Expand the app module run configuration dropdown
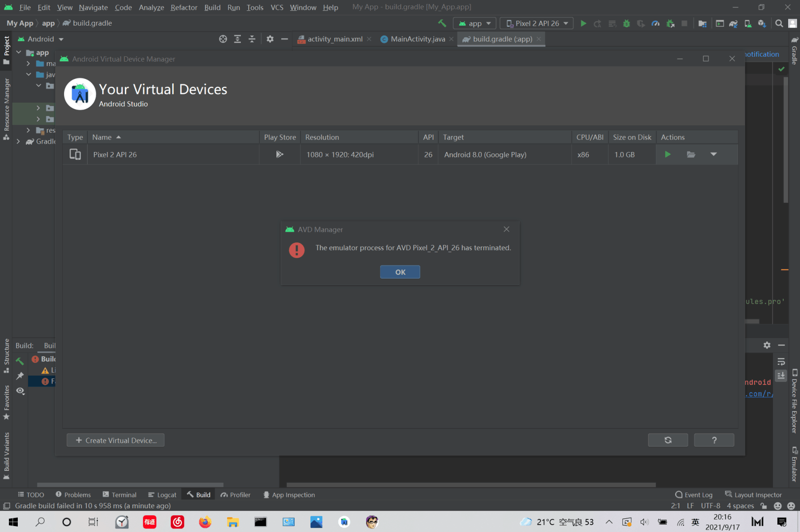Screen dimensions: 800x532 (474, 23)
